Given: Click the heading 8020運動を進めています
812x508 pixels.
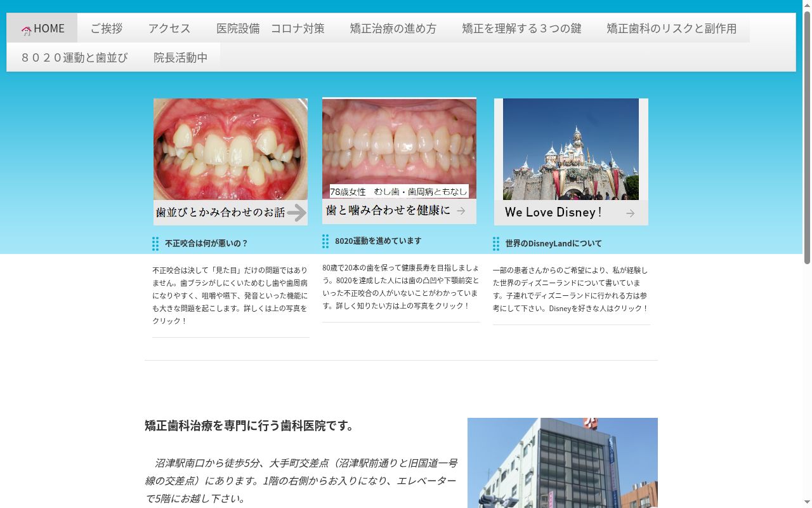Looking at the screenshot, I should click(x=378, y=241).
